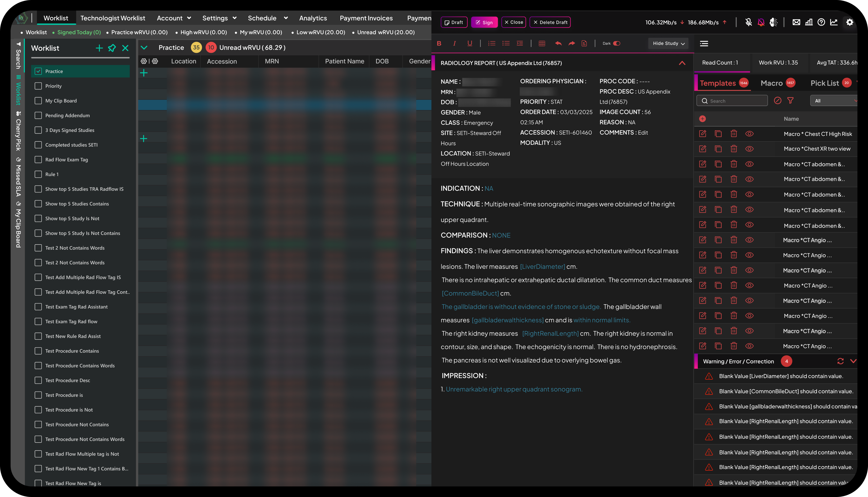The height and width of the screenshot is (497, 868).
Task: Click the Underline formatting icon
Action: (x=469, y=43)
